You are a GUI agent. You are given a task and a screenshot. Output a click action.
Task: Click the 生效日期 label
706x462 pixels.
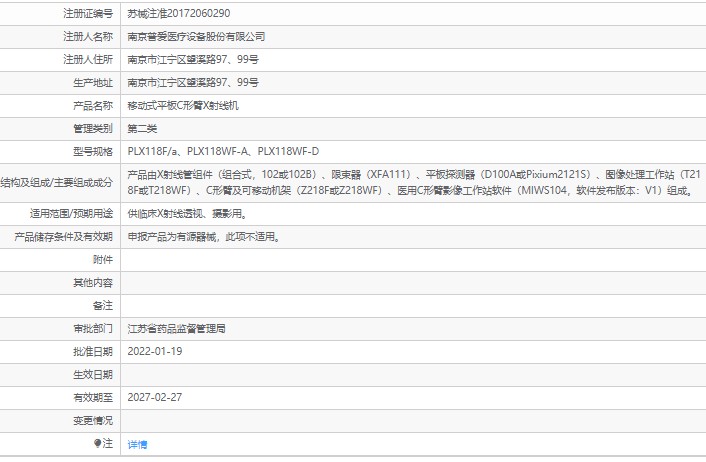[93, 375]
